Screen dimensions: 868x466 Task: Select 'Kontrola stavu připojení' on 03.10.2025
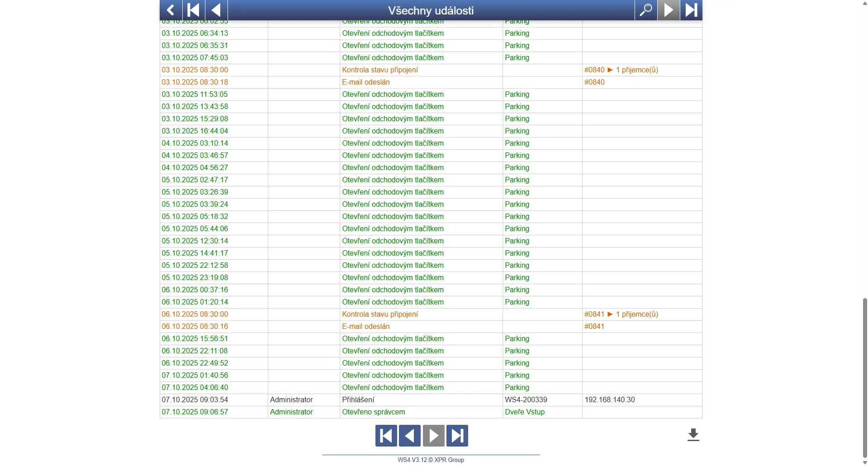(380, 70)
